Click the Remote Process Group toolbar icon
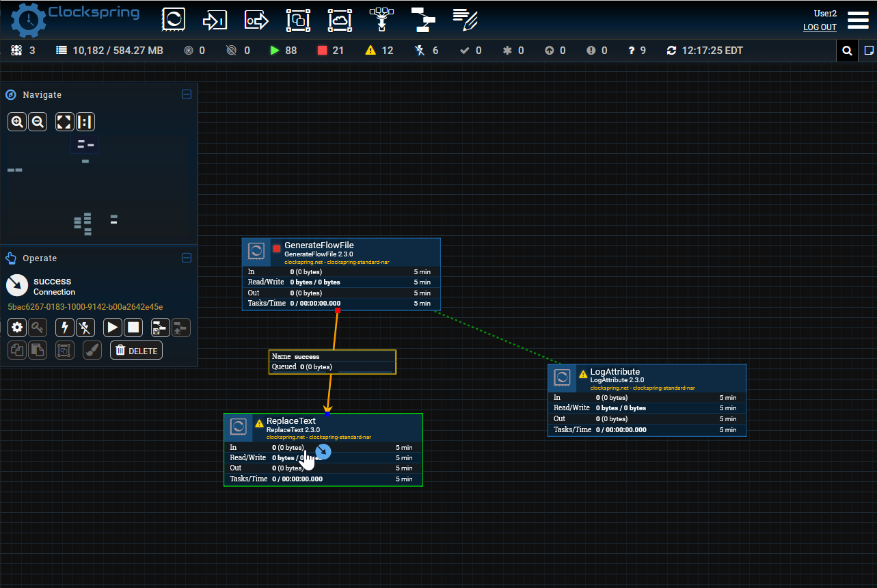 [339, 20]
